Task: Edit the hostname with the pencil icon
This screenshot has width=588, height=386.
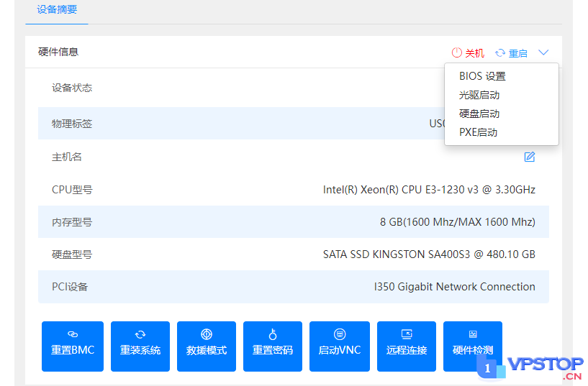Action: tap(530, 157)
